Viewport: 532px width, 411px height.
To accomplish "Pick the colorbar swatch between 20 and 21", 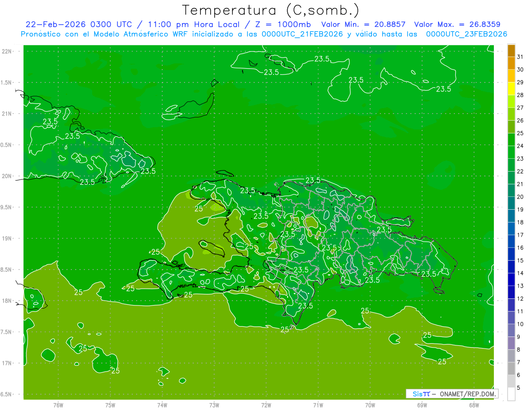I will 511,190.
